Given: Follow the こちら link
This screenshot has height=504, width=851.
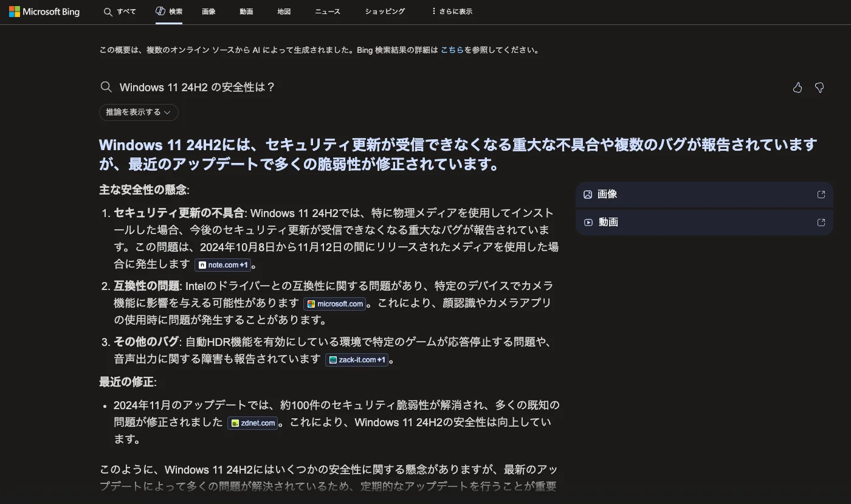Looking at the screenshot, I should [452, 50].
